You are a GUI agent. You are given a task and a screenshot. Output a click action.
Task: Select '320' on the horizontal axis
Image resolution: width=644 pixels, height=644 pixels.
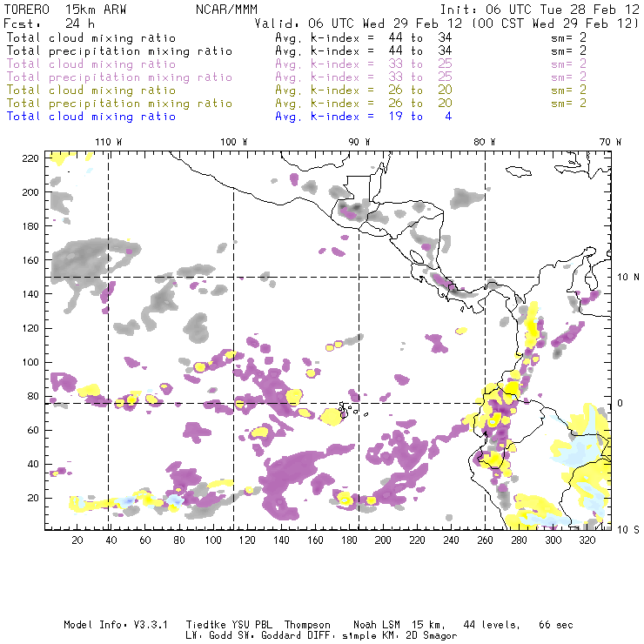[587, 540]
